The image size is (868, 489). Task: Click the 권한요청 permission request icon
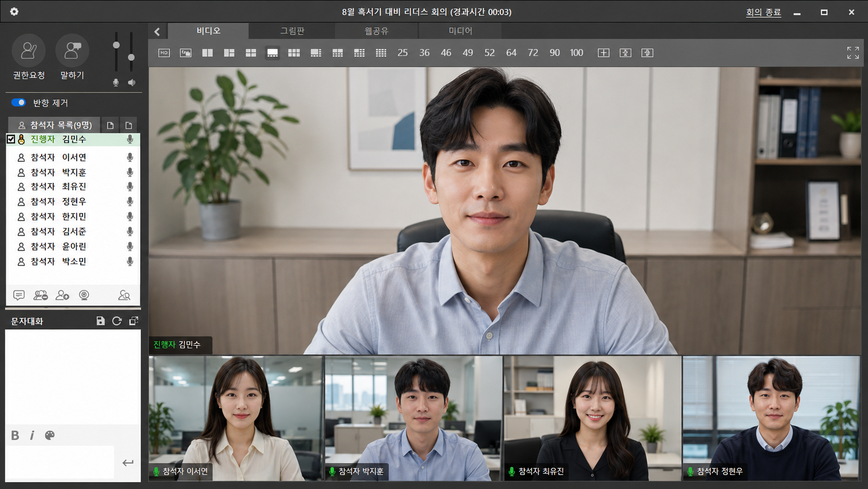[29, 50]
